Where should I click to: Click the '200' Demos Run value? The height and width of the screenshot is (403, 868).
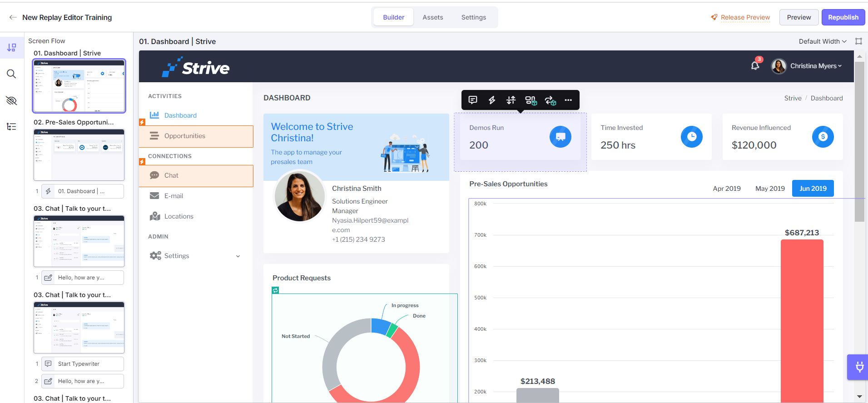click(479, 145)
